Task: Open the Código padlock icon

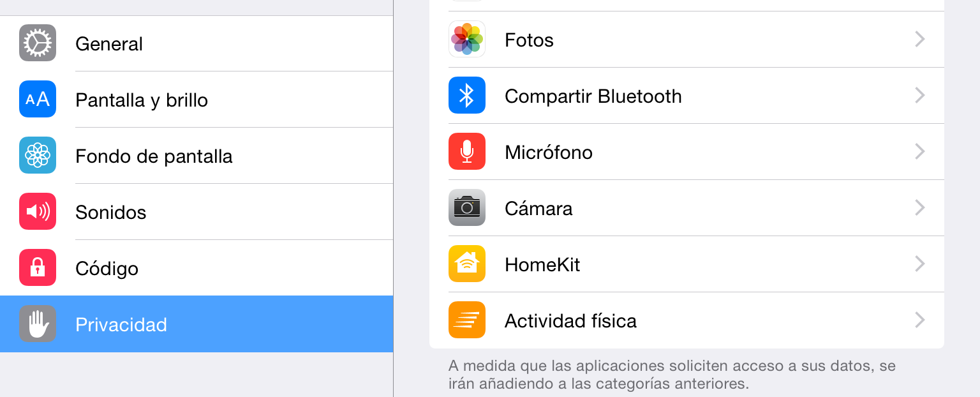Action: click(x=38, y=267)
